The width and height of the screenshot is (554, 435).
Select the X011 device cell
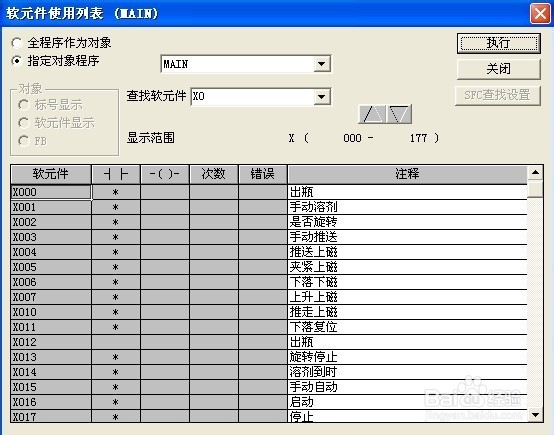coord(51,327)
